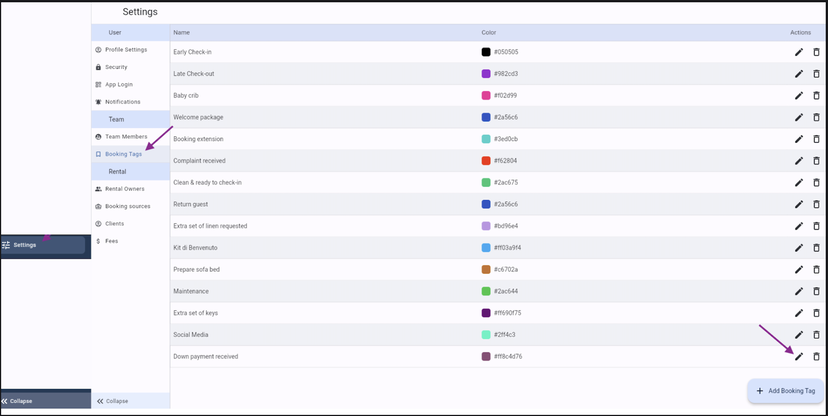Delete the Return guest tag
The image size is (828, 416).
point(816,204)
